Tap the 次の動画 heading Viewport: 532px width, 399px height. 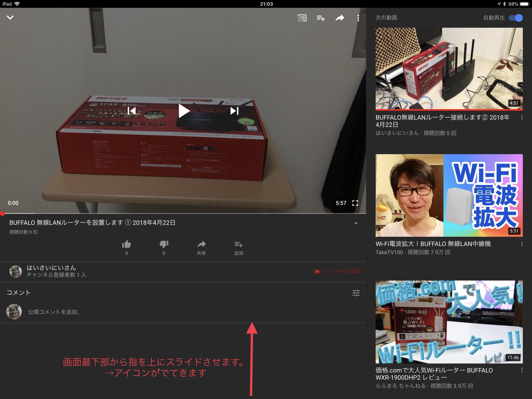(386, 17)
